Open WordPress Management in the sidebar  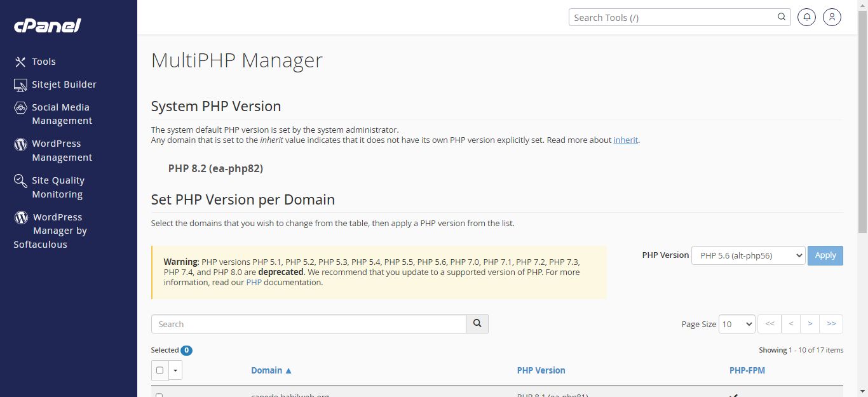(62, 150)
